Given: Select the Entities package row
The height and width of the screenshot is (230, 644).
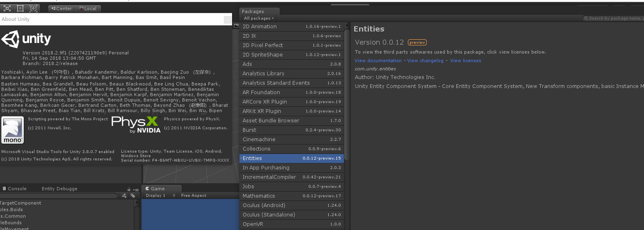Looking at the screenshot, I should click(x=291, y=158).
